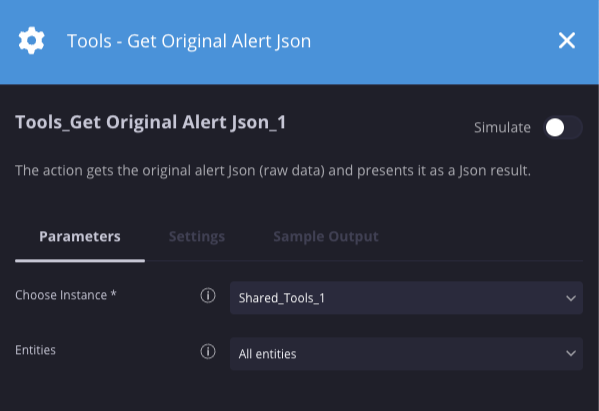Click the info icon beside Choose Instance
Image resolution: width=599 pixels, height=411 pixels.
coord(208,295)
